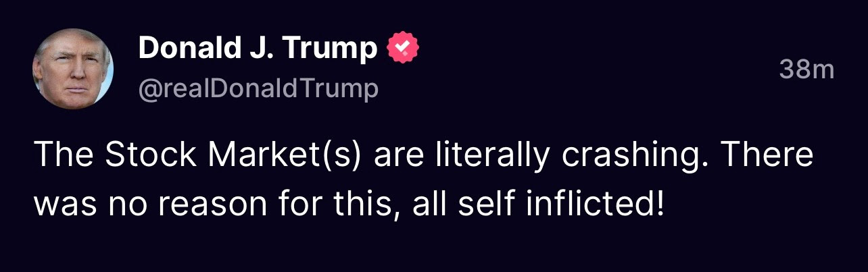Click the red verified badge icon
Screen dimensions: 868x272
tap(402, 48)
